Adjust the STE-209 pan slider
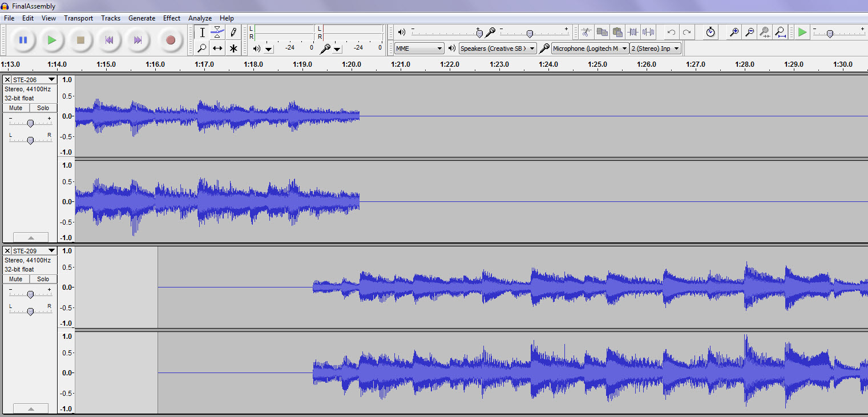The width and height of the screenshot is (868, 417). click(x=30, y=311)
